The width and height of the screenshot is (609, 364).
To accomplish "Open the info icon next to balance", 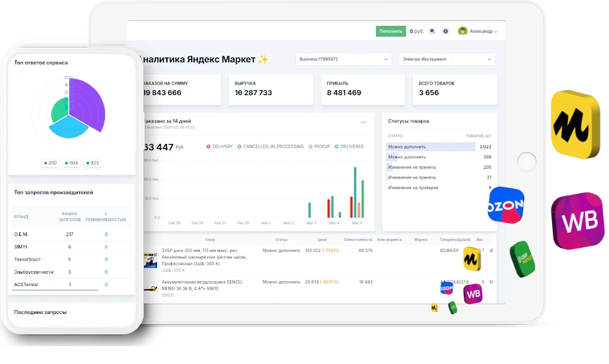I will [x=446, y=32].
